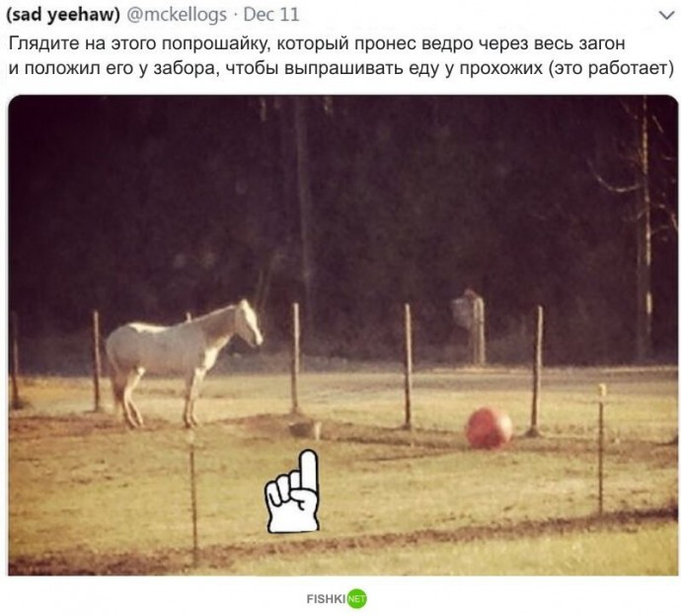The width and height of the screenshot is (681, 616).
Task: Click the word "попрошайку" in the tweet
Action: point(216,43)
